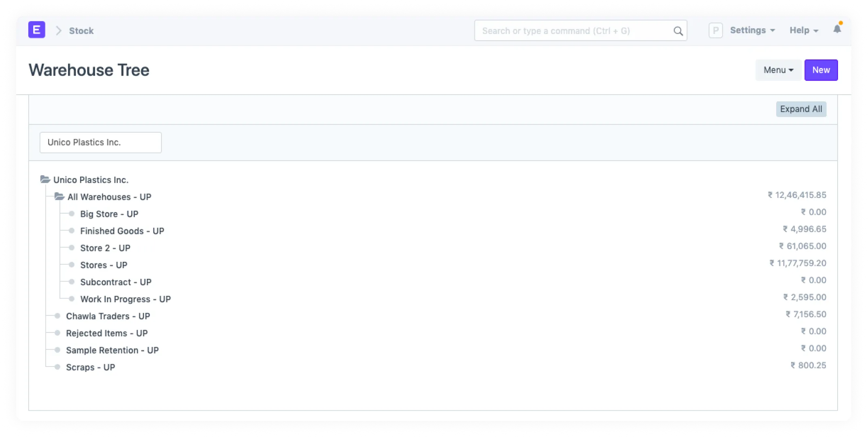Click the bullet beside Big Store - UP

click(72, 214)
